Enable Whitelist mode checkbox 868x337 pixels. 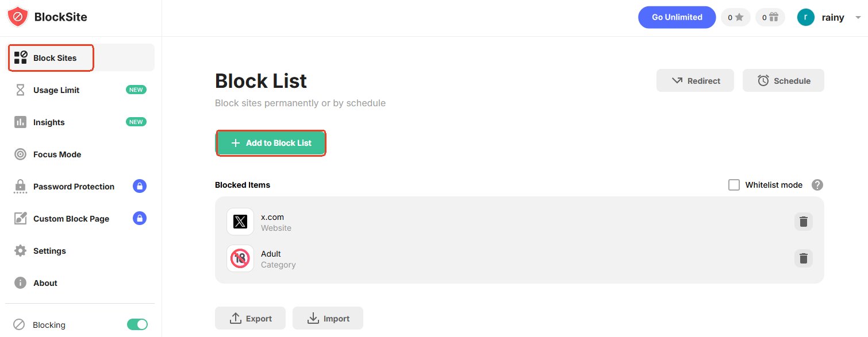734,184
